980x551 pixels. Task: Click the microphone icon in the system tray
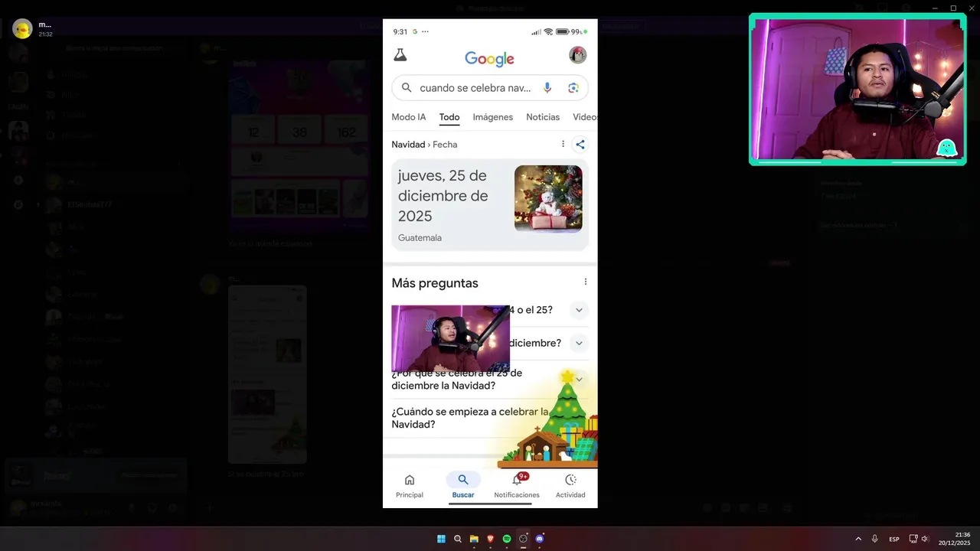point(875,539)
